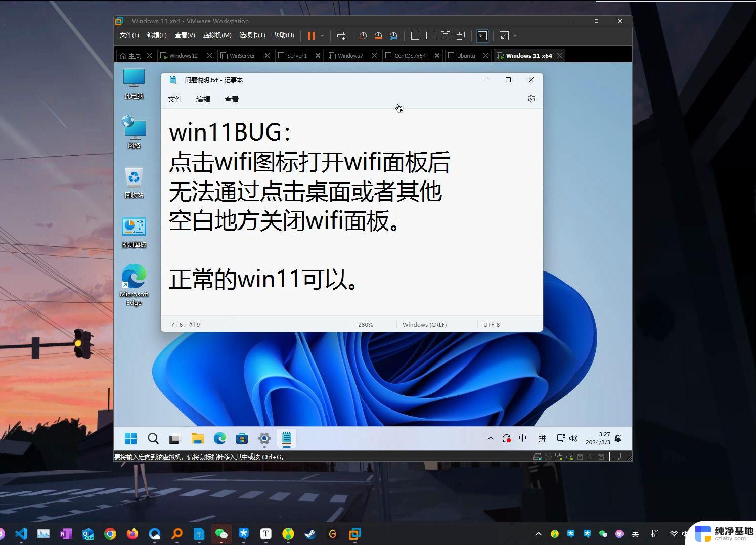Screen dimensions: 756x545
Task: Toggle the thumbnail bar view icon
Action: [430, 36]
